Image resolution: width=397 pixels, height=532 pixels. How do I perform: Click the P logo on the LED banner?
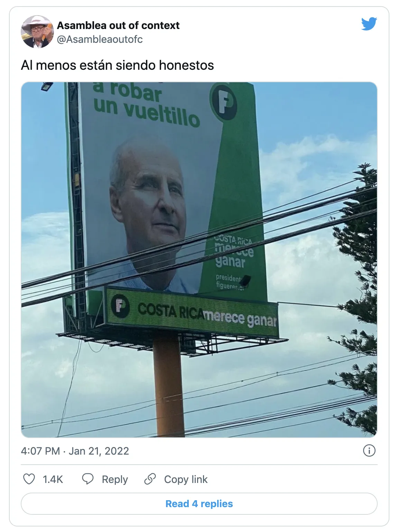pyautogui.click(x=120, y=306)
